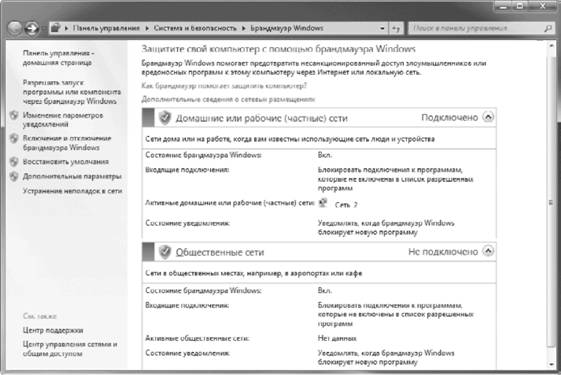Viewport: 561px width, 375px height.
Task: Click the Подключено status text
Action: (x=449, y=117)
